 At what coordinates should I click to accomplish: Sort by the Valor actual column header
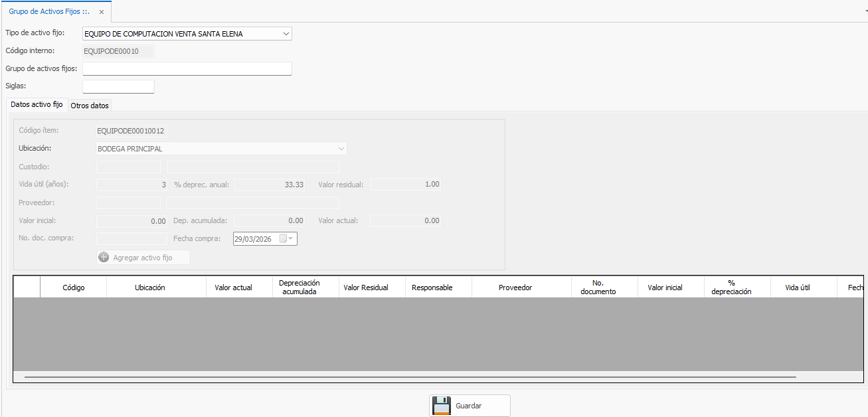click(233, 288)
